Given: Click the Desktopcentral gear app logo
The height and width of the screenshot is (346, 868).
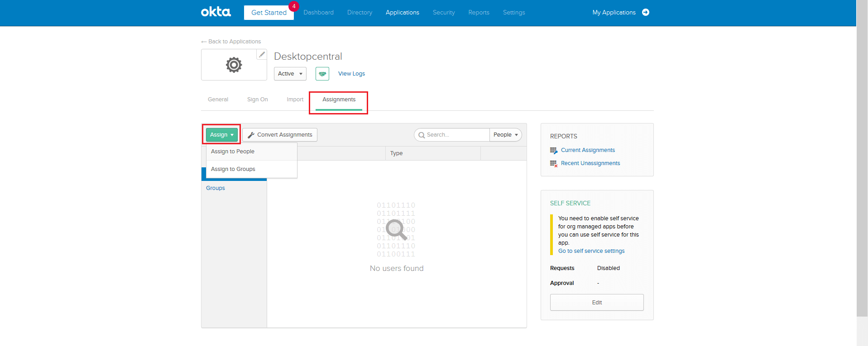Looking at the screenshot, I should [234, 65].
